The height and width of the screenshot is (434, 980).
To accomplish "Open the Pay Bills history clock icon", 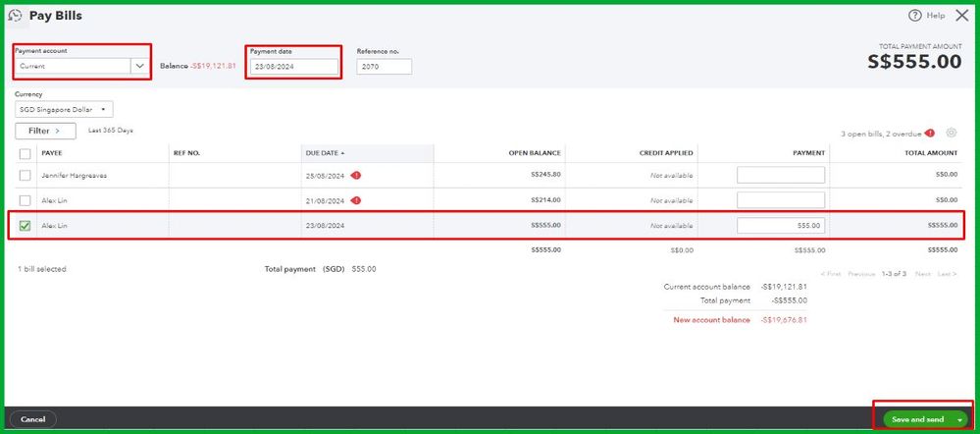I will coord(15,16).
